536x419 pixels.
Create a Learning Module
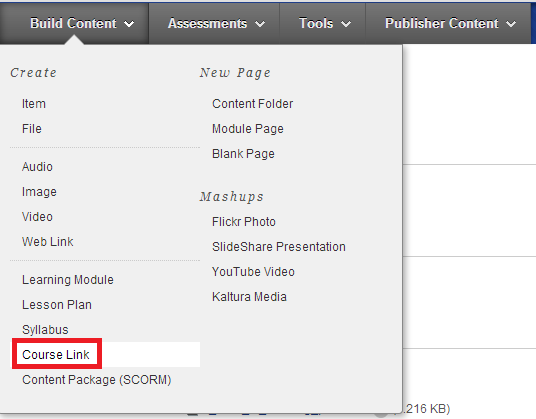click(68, 280)
